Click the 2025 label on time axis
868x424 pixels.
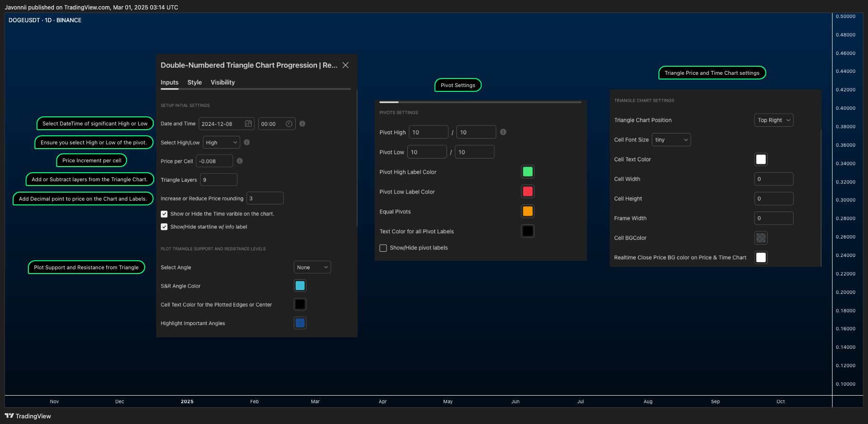pyautogui.click(x=187, y=401)
